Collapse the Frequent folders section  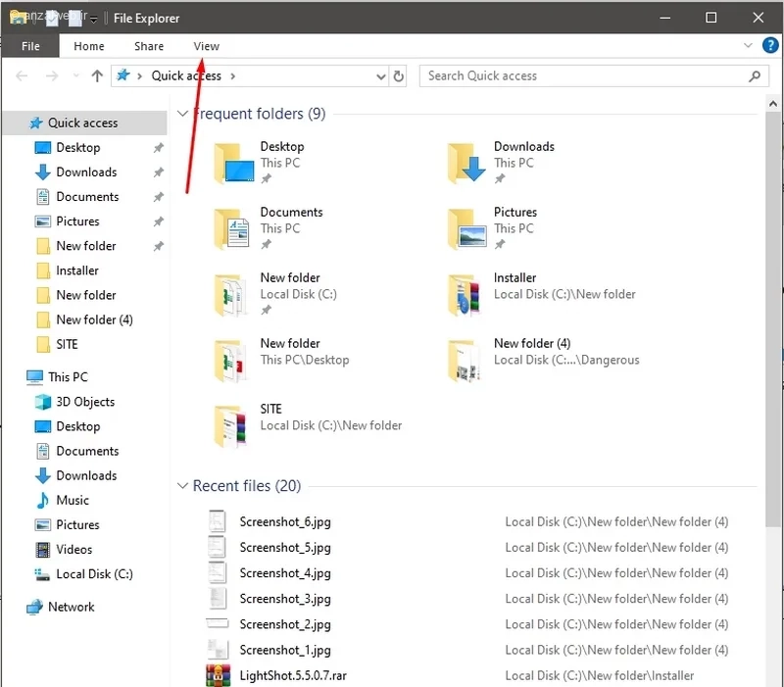click(182, 114)
